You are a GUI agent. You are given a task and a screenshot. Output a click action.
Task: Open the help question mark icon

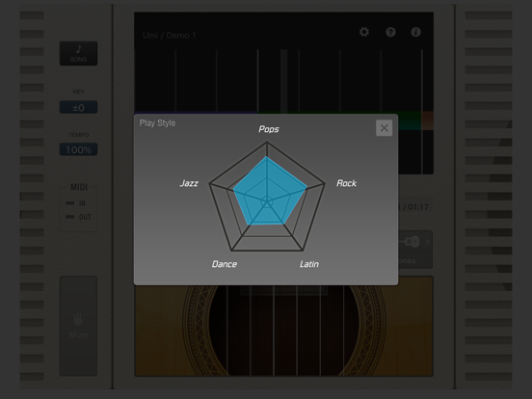pyautogui.click(x=390, y=32)
